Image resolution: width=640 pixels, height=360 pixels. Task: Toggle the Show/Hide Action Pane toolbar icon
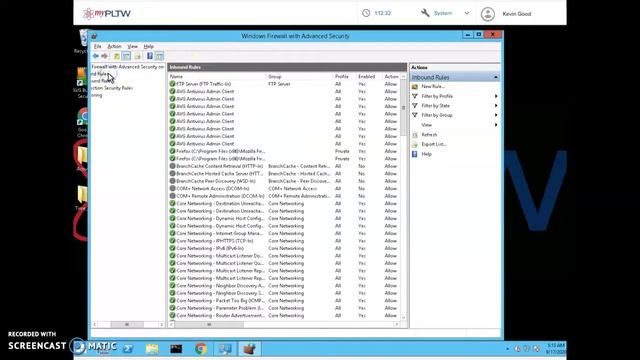pyautogui.click(x=159, y=56)
